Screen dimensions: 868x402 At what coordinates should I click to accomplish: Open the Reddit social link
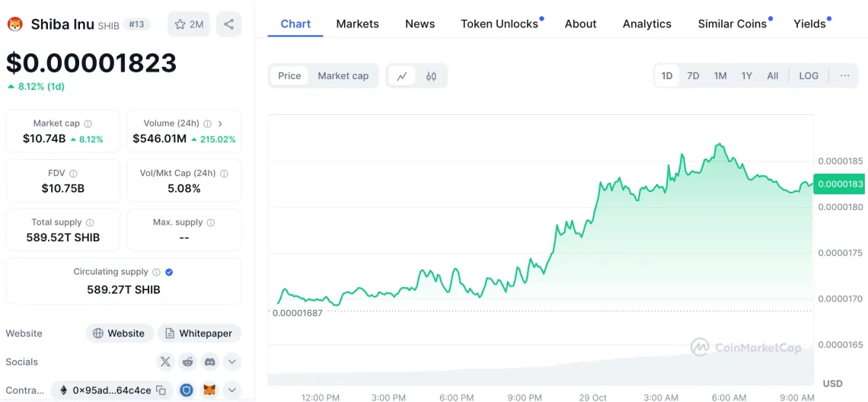(x=187, y=362)
